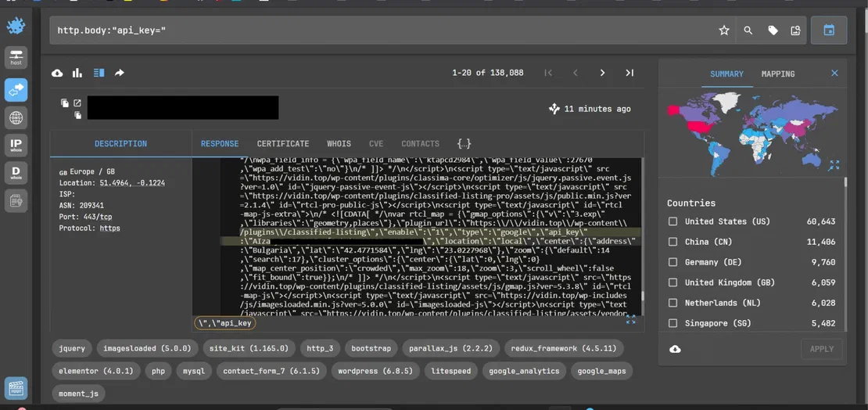Open the certificates search tool in sidebar

pos(16,200)
